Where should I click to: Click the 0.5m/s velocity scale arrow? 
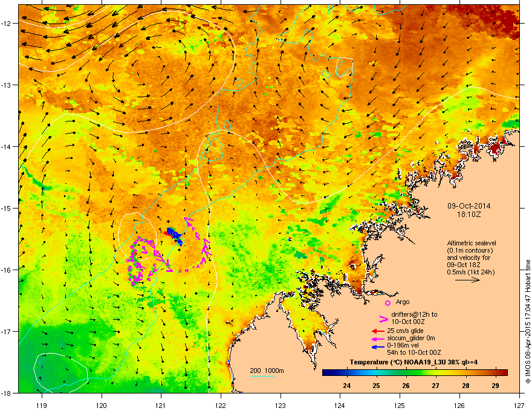(x=467, y=280)
